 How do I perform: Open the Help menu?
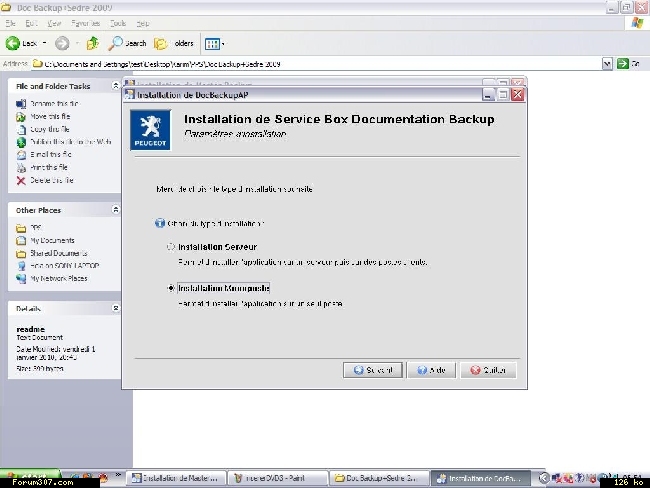[143, 23]
